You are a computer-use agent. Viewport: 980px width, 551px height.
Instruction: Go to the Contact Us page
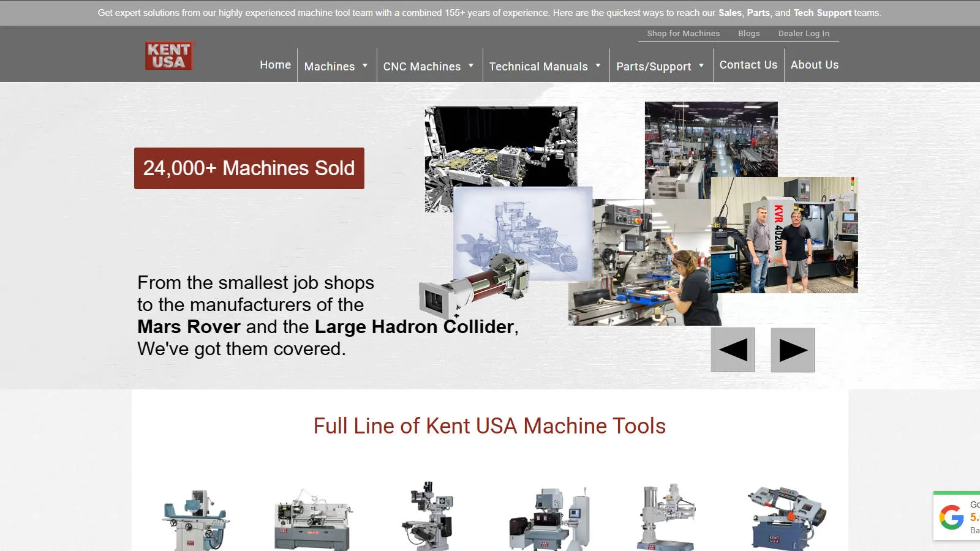[748, 65]
